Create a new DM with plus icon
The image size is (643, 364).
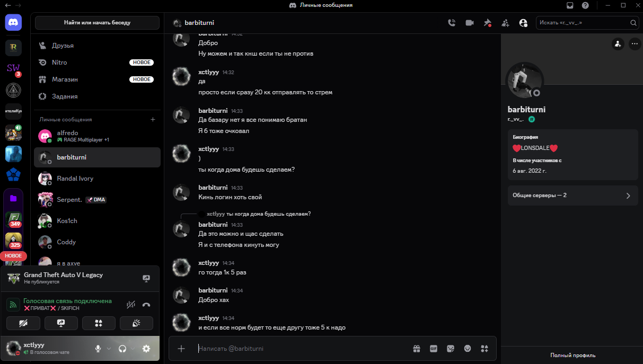pos(153,119)
